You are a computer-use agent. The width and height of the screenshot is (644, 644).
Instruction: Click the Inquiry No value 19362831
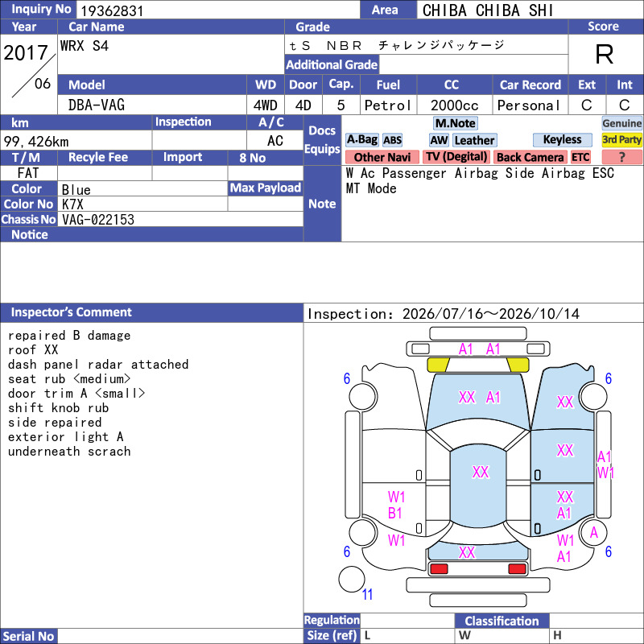coord(112,10)
